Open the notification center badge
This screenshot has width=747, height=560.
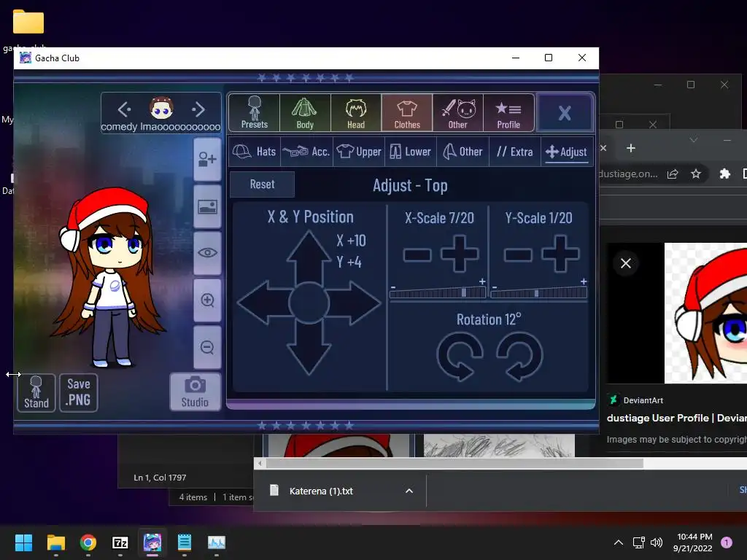tap(727, 542)
